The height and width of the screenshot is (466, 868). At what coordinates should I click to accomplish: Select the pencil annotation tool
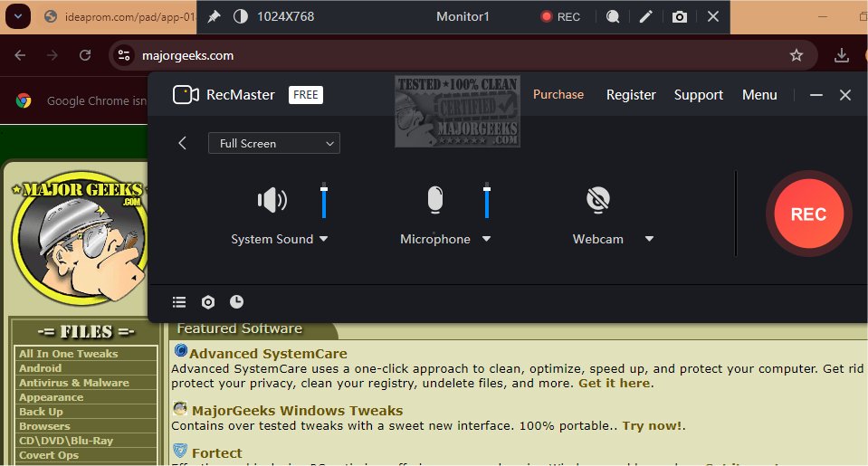(x=645, y=16)
